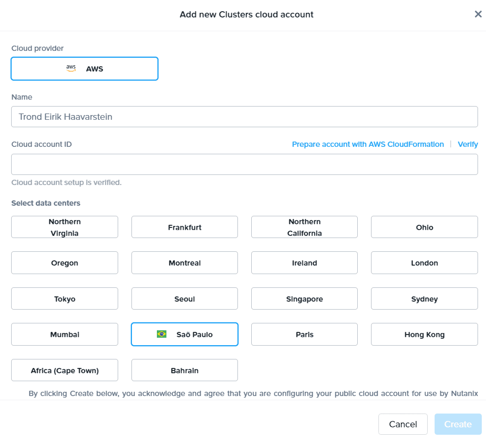Enable the Northern California data center
The image size is (486, 448).
(x=304, y=227)
